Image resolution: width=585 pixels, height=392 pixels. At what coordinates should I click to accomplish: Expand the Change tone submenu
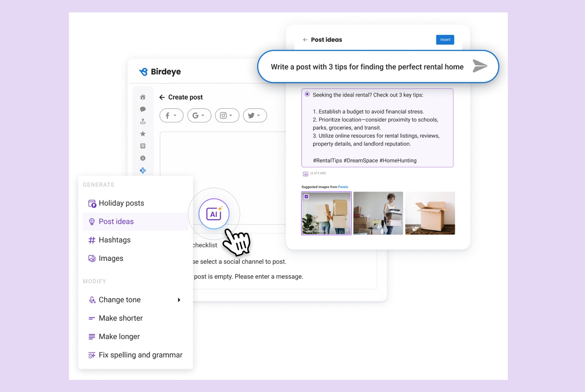[x=179, y=300]
